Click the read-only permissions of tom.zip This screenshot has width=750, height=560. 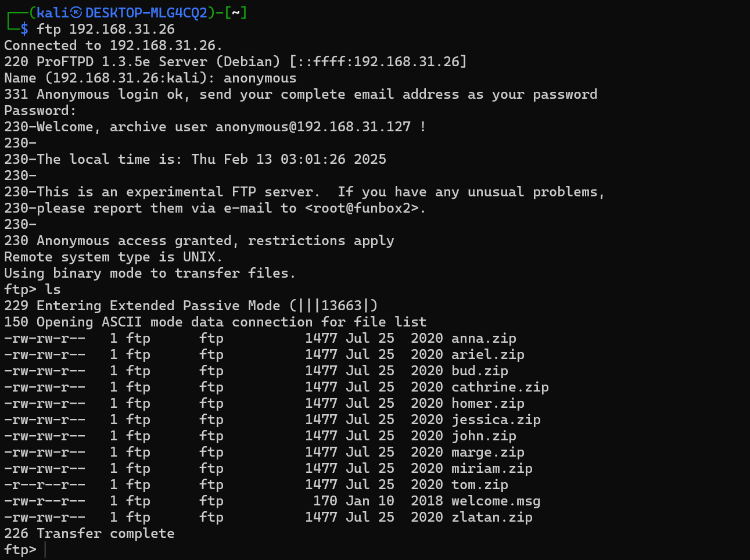pyautogui.click(x=45, y=484)
